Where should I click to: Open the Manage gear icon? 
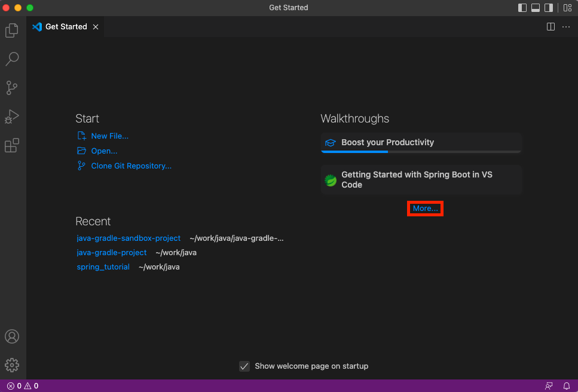click(12, 365)
